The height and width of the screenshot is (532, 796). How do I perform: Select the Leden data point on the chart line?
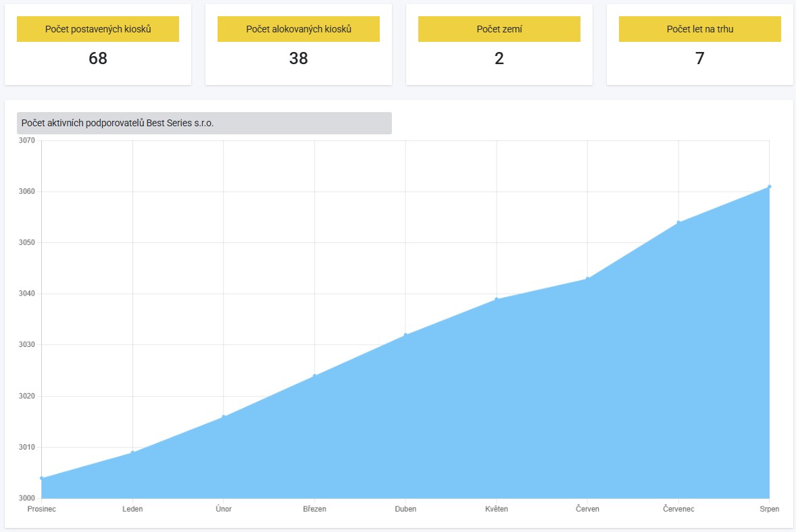tap(132, 452)
